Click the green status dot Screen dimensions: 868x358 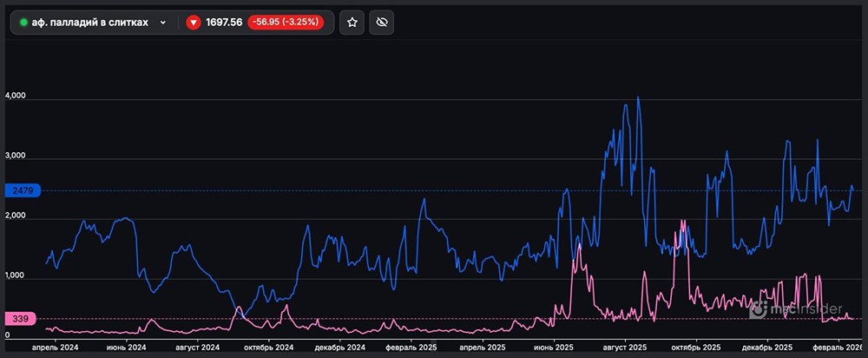point(23,23)
